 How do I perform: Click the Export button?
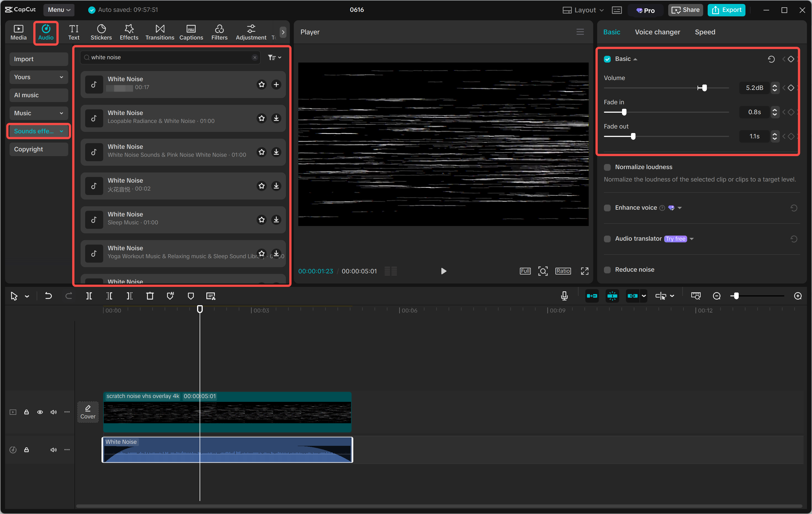(x=726, y=10)
